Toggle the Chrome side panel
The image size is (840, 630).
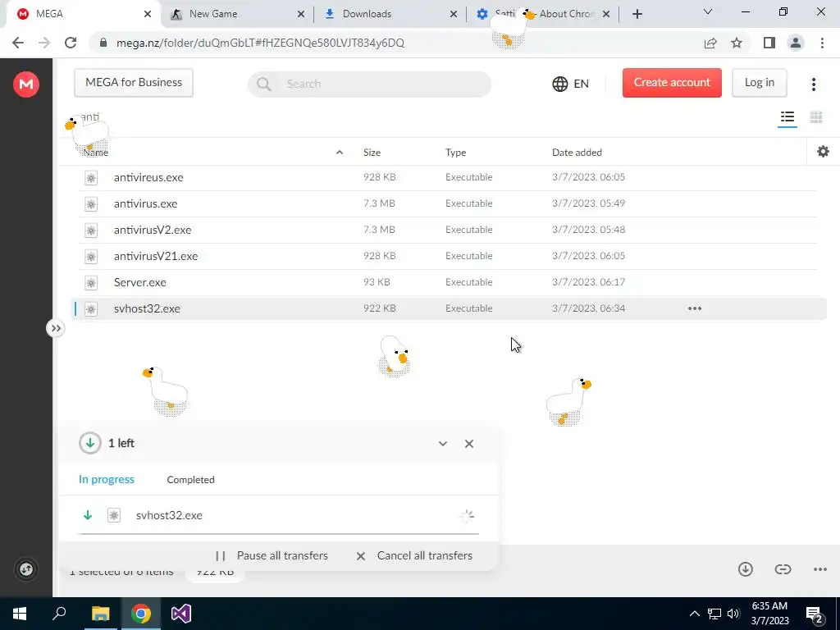(769, 43)
